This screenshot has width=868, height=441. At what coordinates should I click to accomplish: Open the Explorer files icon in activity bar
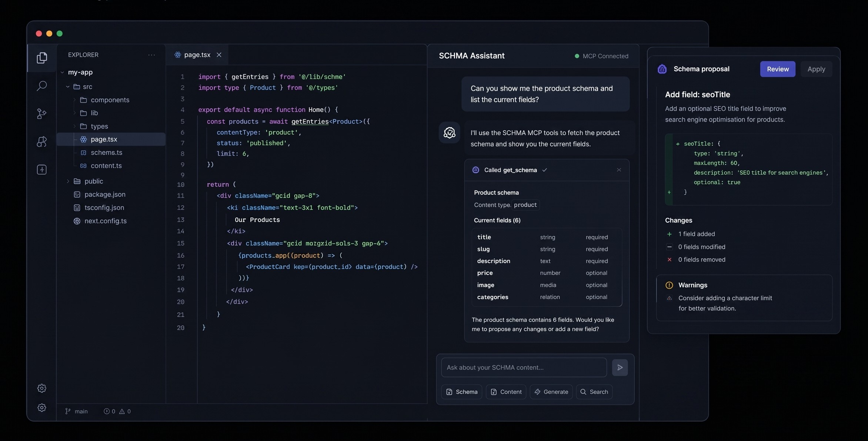pyautogui.click(x=42, y=58)
